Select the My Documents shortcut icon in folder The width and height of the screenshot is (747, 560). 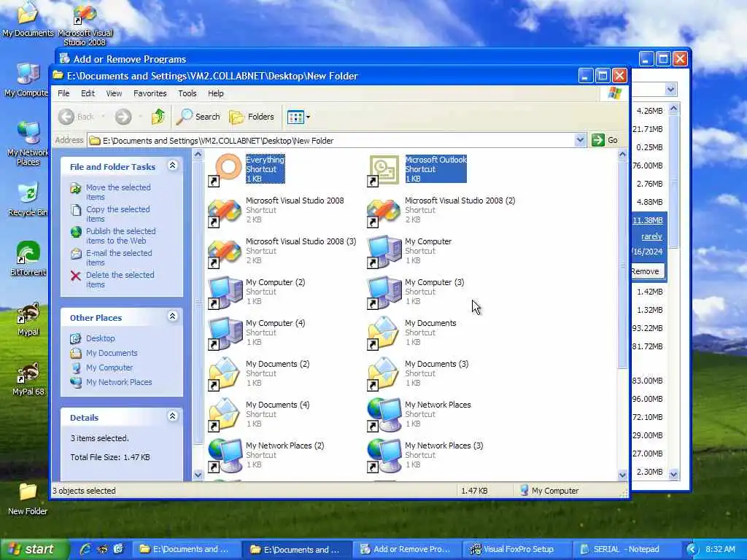[x=384, y=333]
